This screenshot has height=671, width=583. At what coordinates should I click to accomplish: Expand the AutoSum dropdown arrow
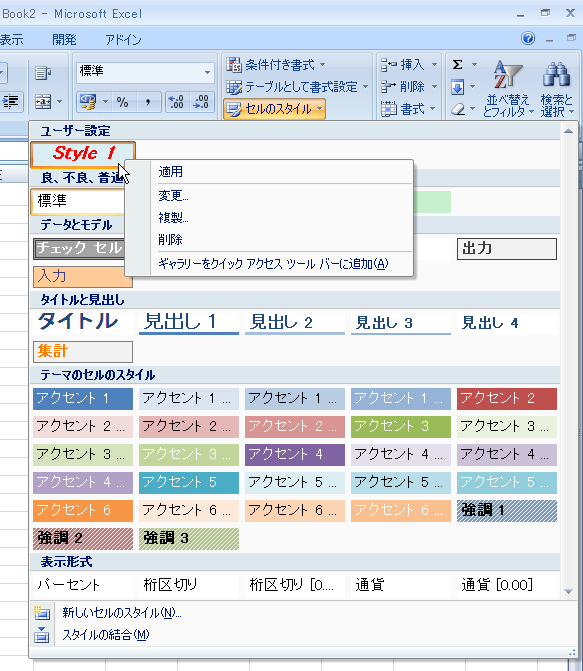pyautogui.click(x=474, y=65)
